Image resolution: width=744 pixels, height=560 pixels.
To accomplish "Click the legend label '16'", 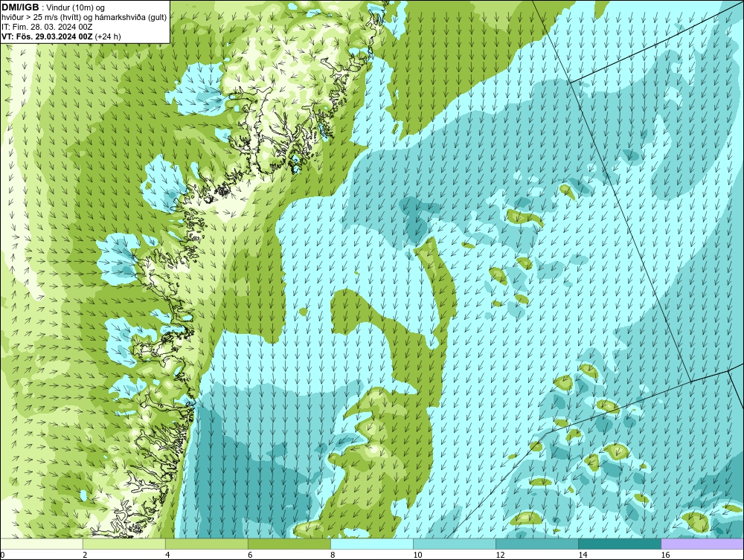I will point(665,555).
